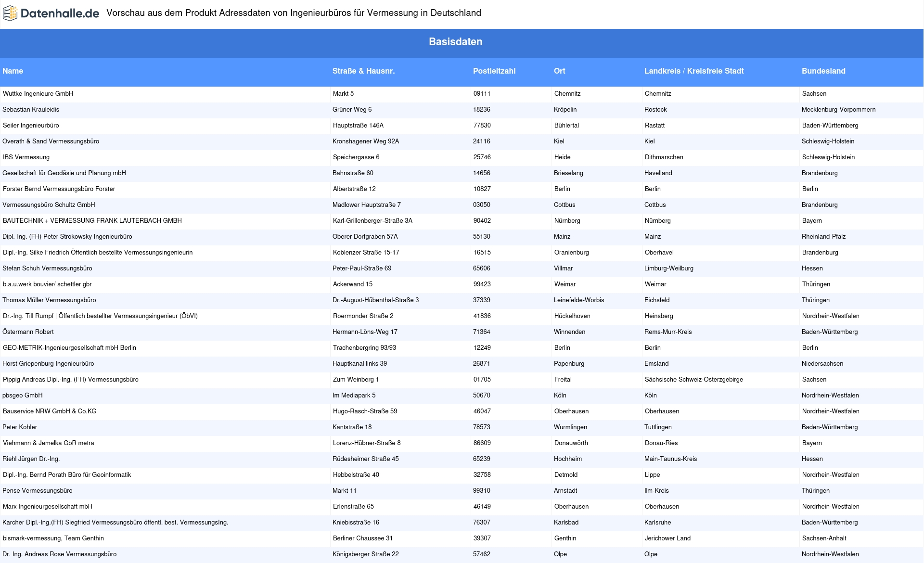Select the Basisdaten section header
Viewport: 924px width, 563px height.
[455, 42]
